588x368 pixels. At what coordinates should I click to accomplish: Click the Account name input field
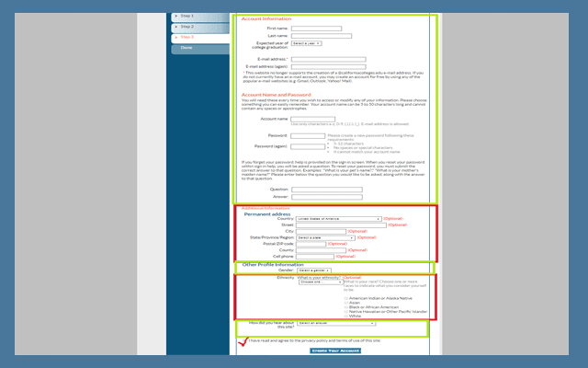[x=312, y=119]
